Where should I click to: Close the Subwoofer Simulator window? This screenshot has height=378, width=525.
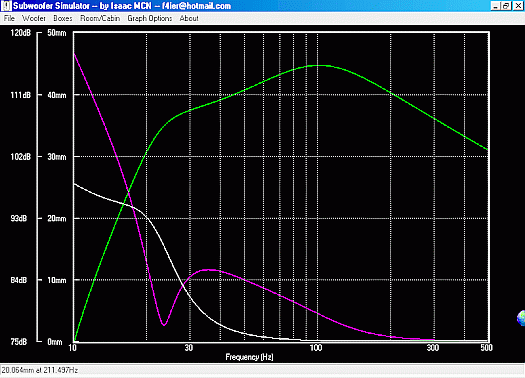518,6
